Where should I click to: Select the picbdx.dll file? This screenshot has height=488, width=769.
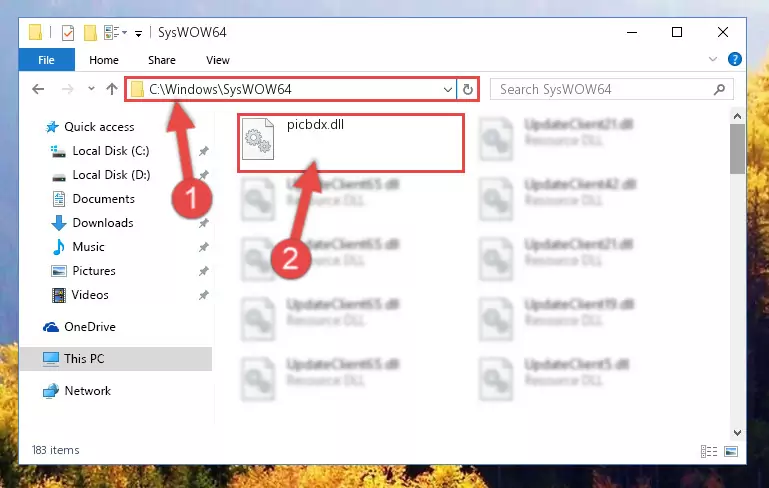[351, 143]
